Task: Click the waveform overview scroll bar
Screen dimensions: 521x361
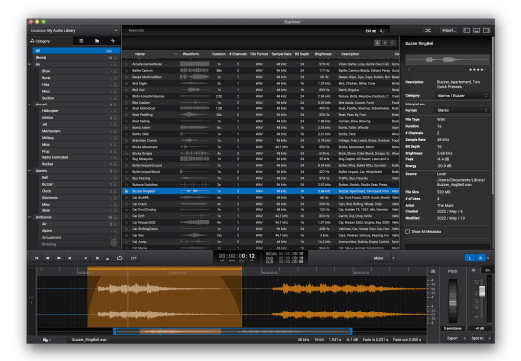Action: pyautogui.click(x=233, y=331)
